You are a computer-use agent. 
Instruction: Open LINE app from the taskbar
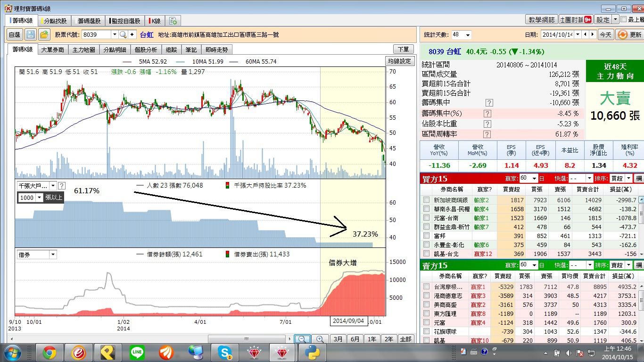pyautogui.click(x=137, y=353)
